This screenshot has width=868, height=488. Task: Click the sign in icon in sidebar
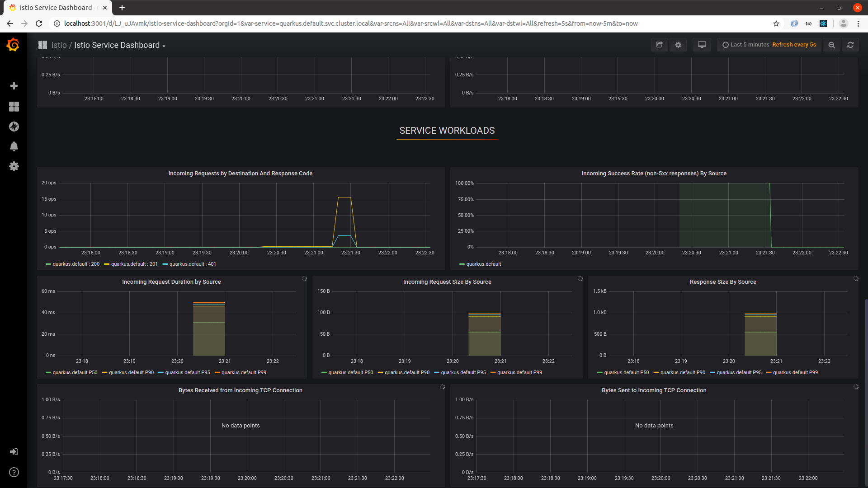click(x=14, y=452)
